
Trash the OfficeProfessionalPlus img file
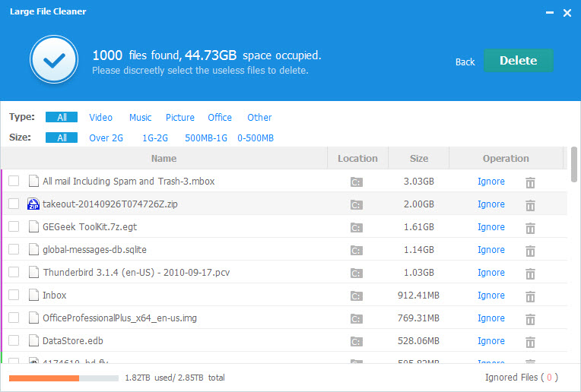(530, 319)
